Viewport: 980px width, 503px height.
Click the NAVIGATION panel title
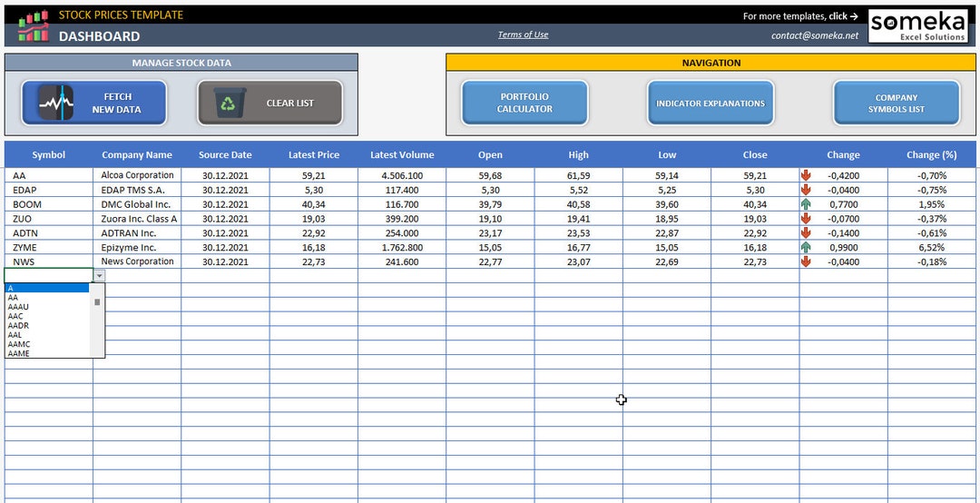(x=711, y=63)
